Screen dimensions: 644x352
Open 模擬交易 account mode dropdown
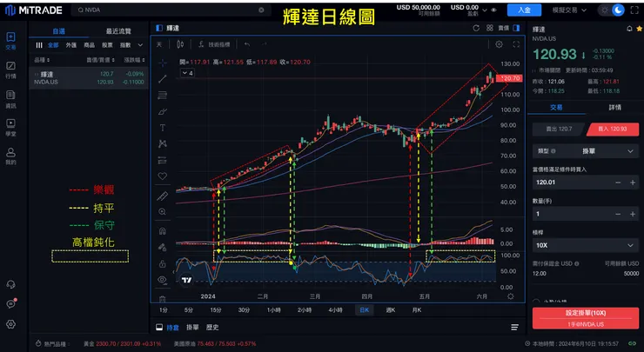569,10
